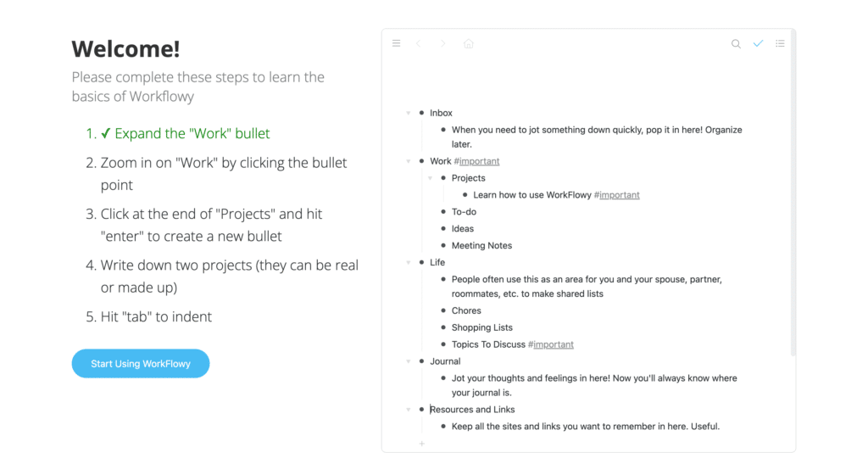Collapse the Inbox item arrow
Image resolution: width=868 pixels, height=475 pixels.
click(408, 113)
